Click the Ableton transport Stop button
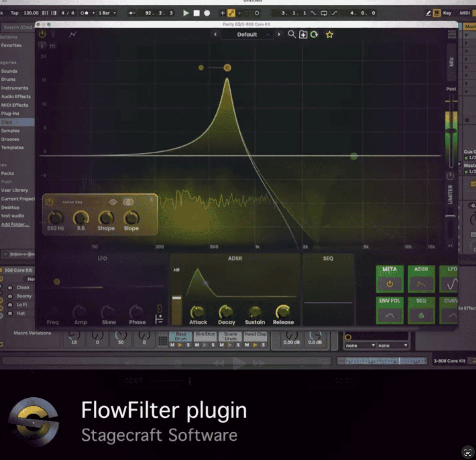The image size is (476, 460). click(x=196, y=13)
